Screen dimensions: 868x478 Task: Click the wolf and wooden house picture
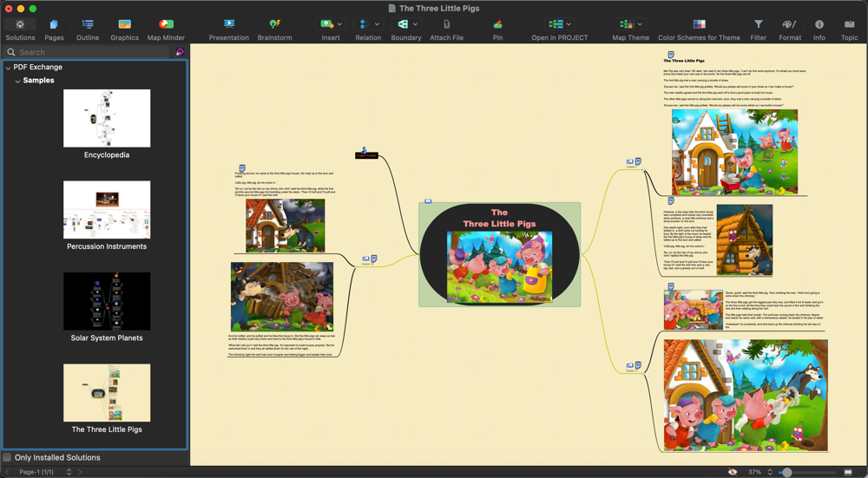745,239
